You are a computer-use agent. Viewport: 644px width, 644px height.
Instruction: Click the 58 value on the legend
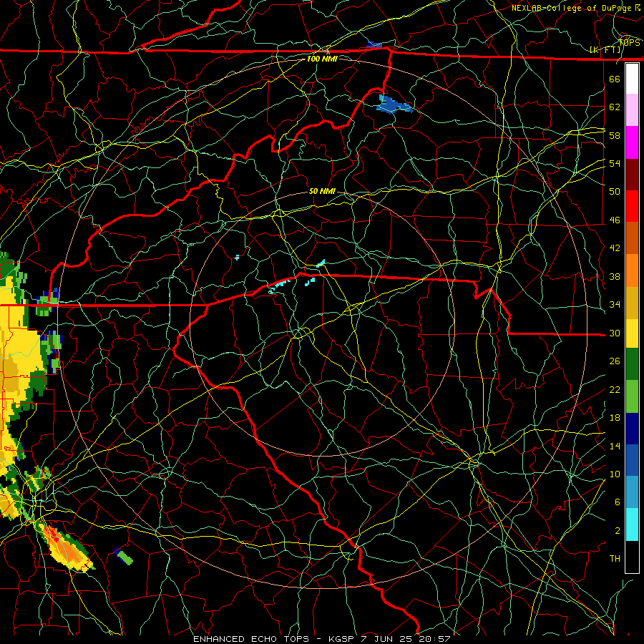(x=615, y=135)
